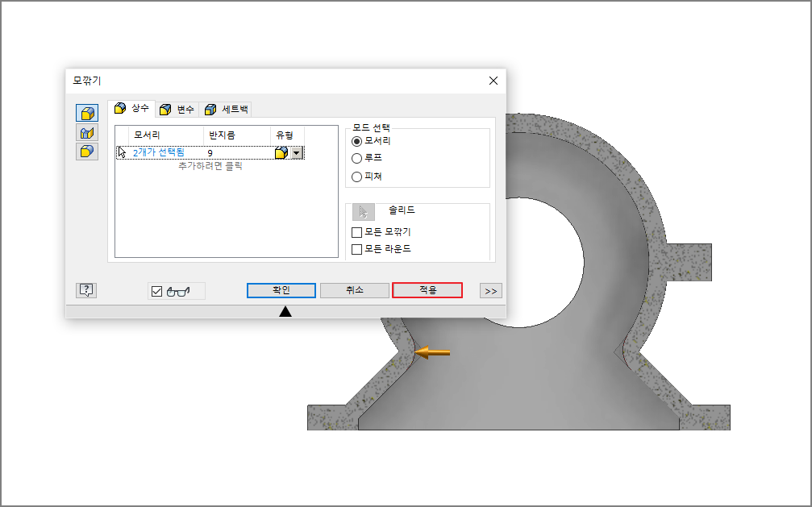Toggle the preview checkbox with glasses
The width and height of the screenshot is (812, 507).
[157, 292]
